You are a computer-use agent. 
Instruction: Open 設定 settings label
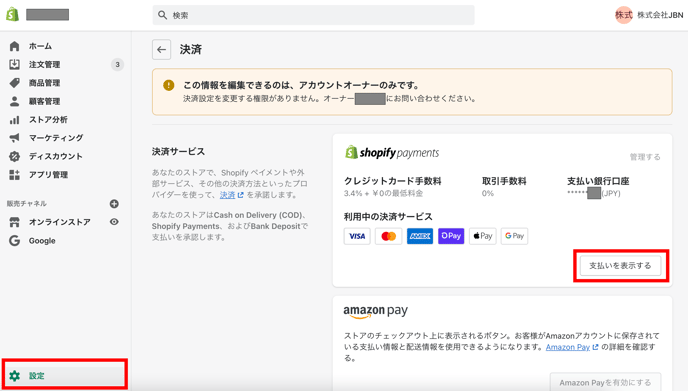(x=37, y=376)
